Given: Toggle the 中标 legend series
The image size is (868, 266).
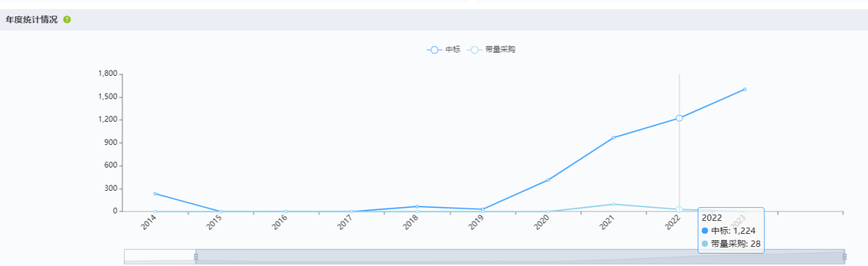Looking at the screenshot, I should click(443, 49).
